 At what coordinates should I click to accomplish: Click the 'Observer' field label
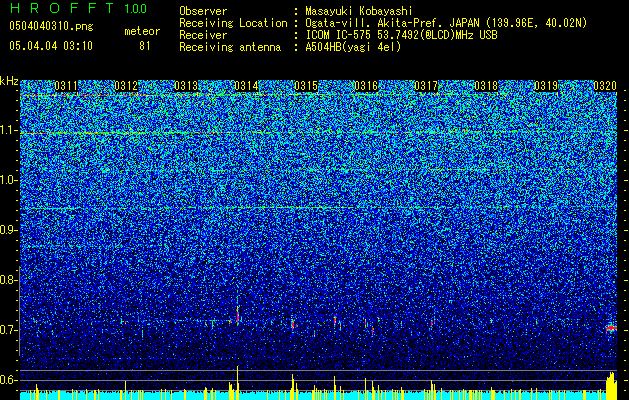pos(203,11)
